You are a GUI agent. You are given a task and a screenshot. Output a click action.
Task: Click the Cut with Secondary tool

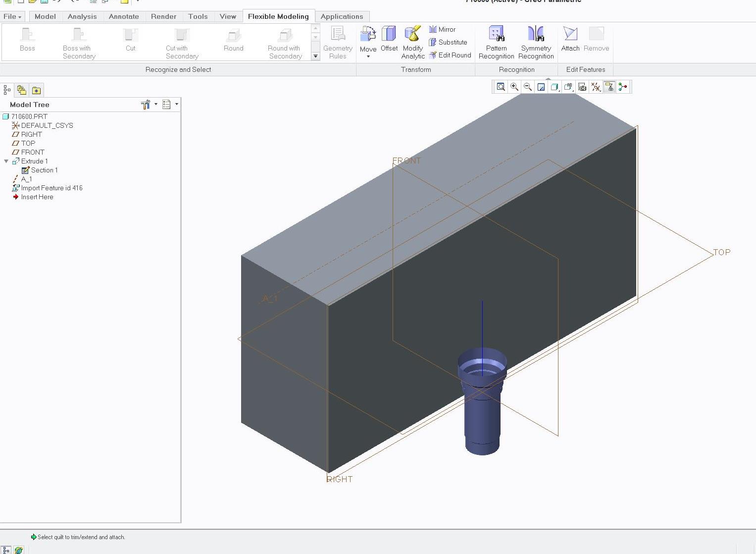point(182,43)
